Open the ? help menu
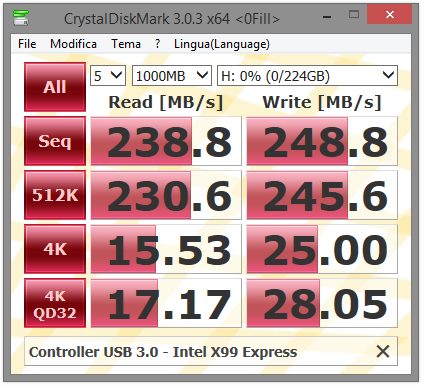This screenshot has height=388, width=424. 157,44
